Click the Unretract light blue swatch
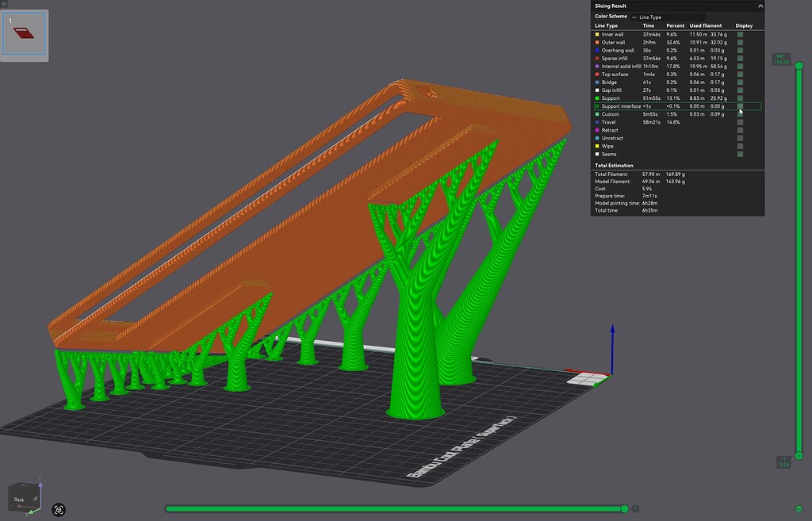812x521 pixels. pos(597,138)
